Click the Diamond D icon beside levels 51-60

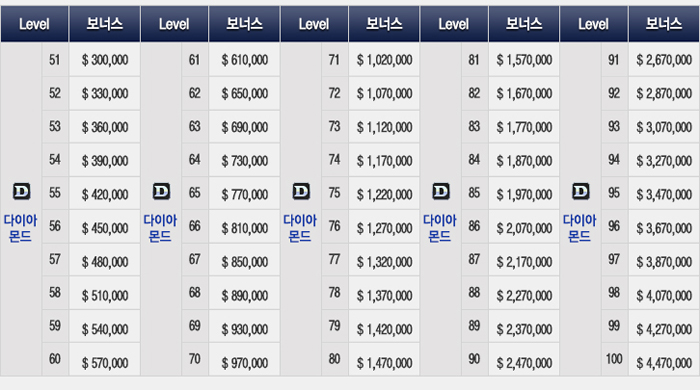21,191
